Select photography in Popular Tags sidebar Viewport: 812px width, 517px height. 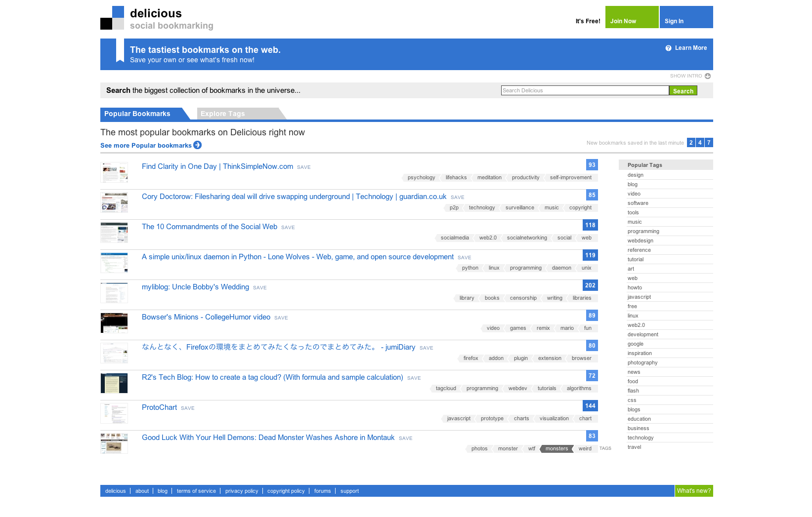click(x=642, y=363)
